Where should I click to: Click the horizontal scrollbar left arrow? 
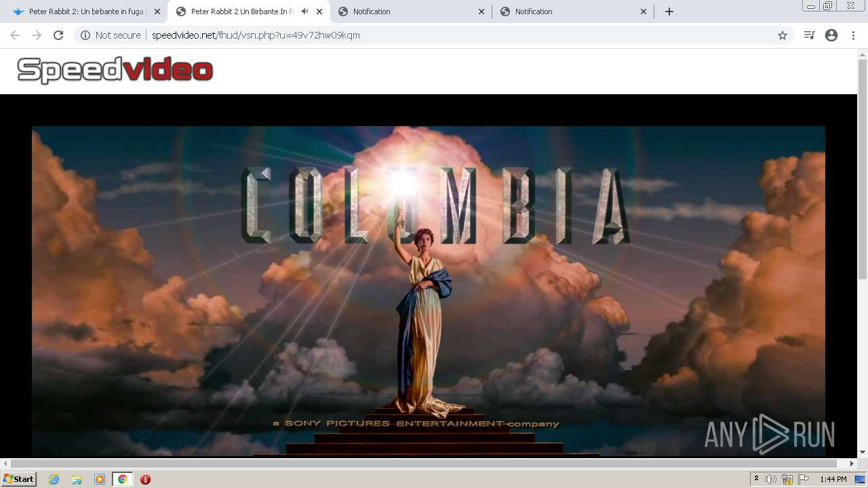(5, 464)
